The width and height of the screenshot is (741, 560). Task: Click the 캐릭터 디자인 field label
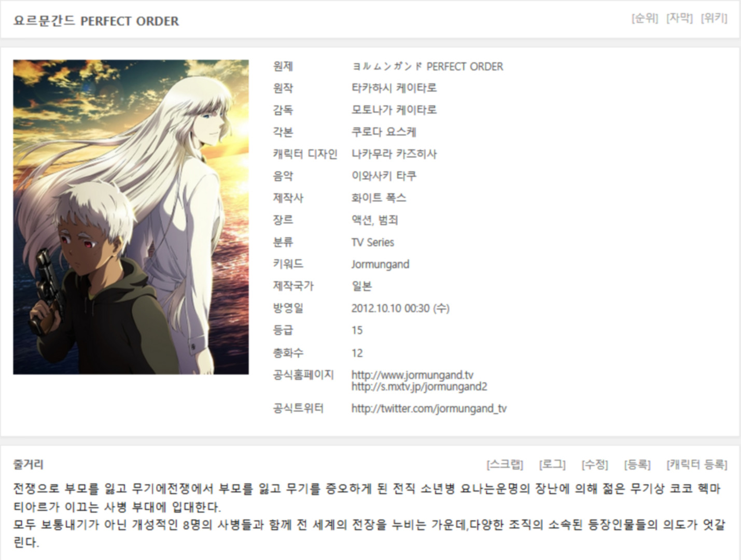click(305, 154)
